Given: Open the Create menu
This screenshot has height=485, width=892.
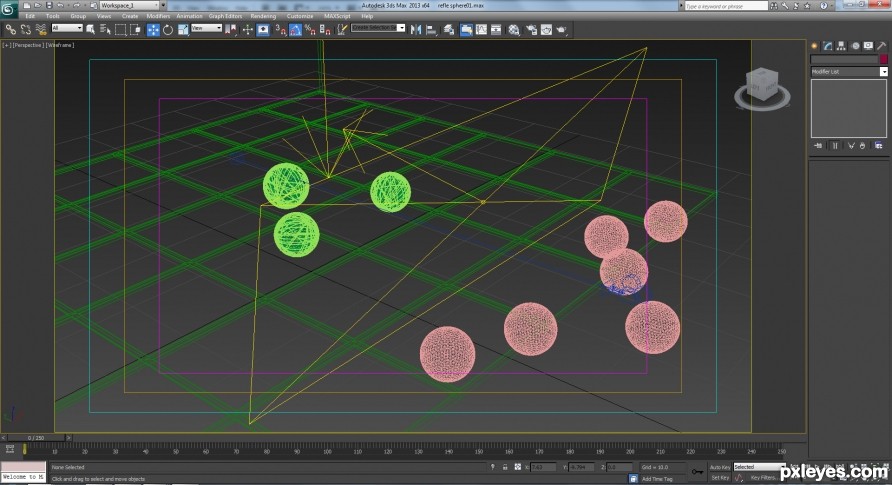Looking at the screenshot, I should 130,16.
